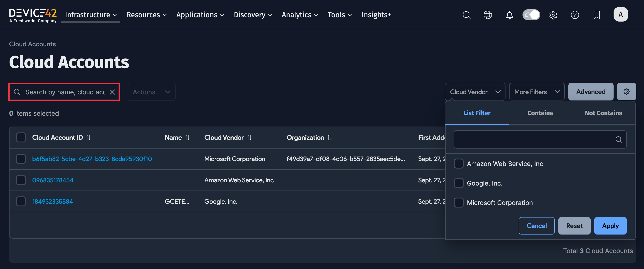Open the bookmarks icon
Viewport: 644px width, 269px height.
tap(597, 15)
